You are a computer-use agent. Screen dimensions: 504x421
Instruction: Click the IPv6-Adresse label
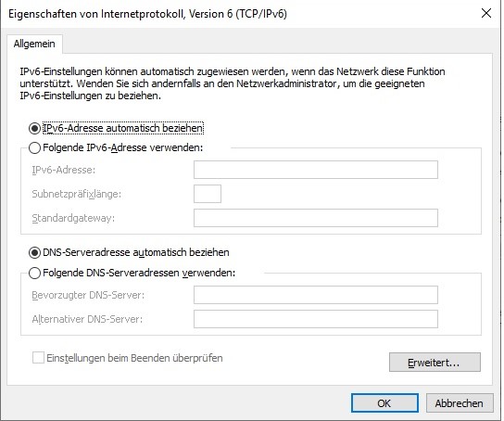pyautogui.click(x=64, y=170)
